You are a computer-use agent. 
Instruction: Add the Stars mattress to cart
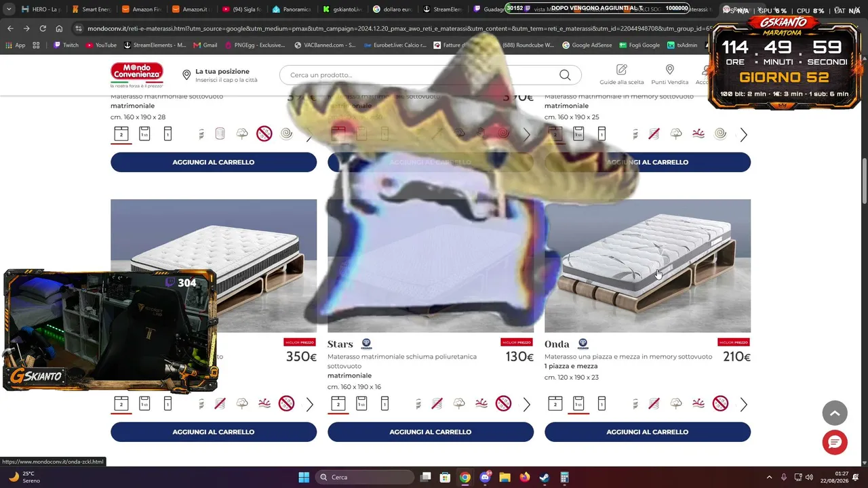[431, 432]
